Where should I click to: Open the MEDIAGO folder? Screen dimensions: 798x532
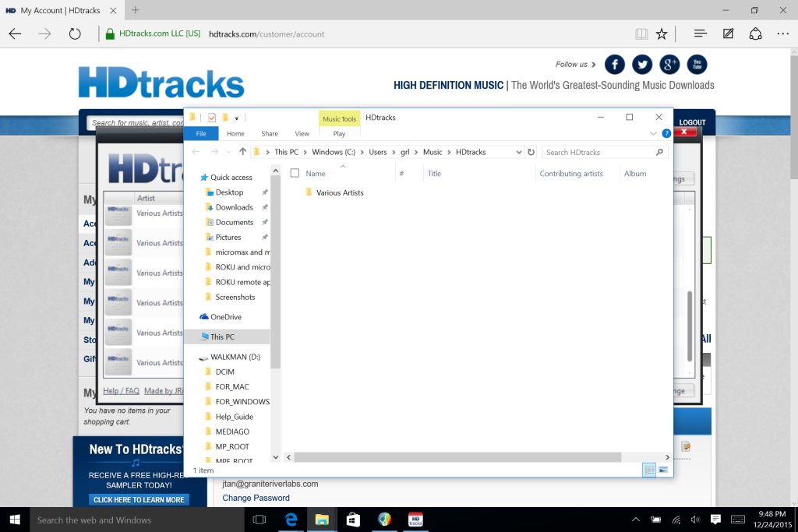tap(232, 432)
